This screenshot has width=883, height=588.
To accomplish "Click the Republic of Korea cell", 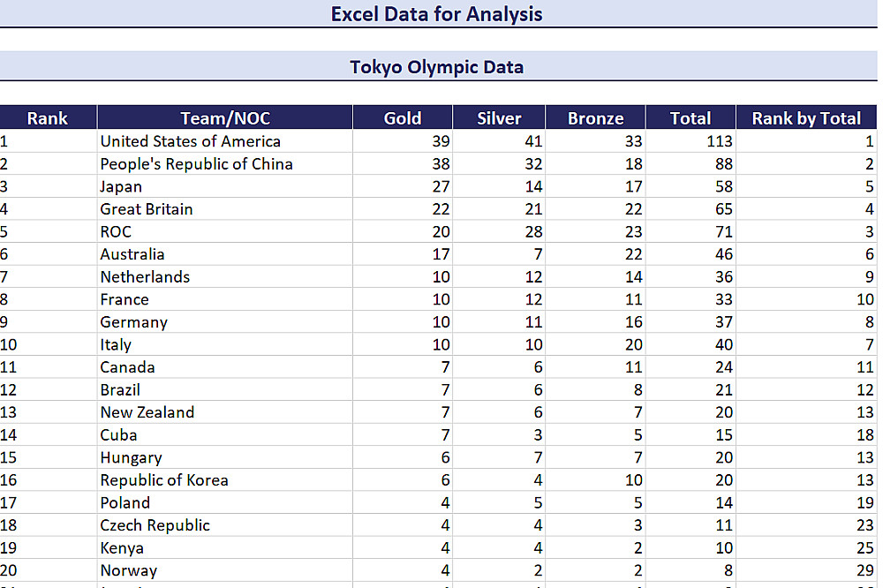I will pyautogui.click(x=164, y=480).
